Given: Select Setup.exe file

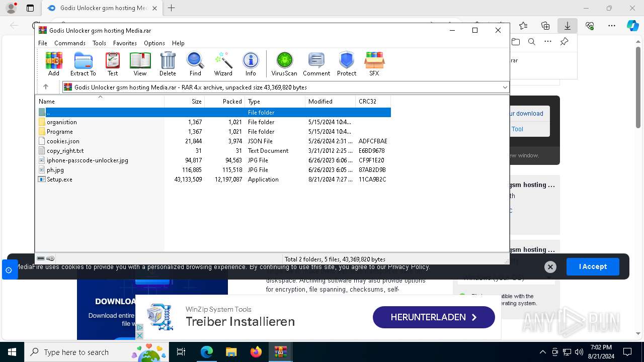Looking at the screenshot, I should (x=213, y=179).
